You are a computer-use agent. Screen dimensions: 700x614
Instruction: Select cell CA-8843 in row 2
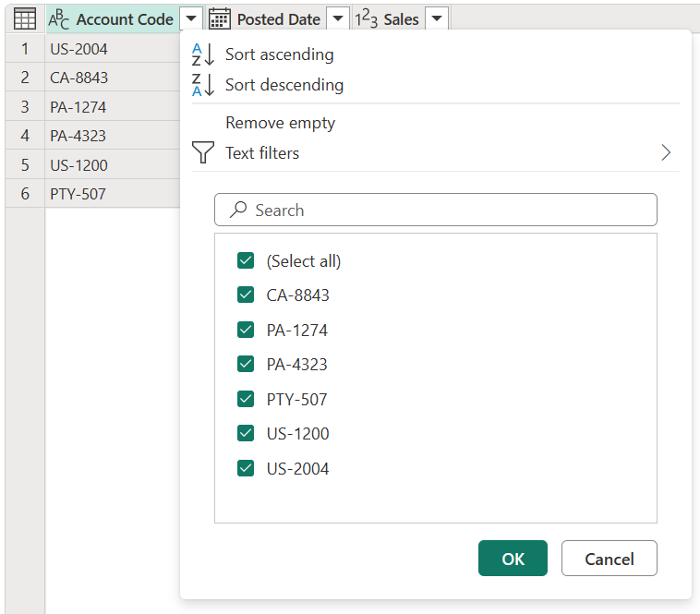pos(113,78)
